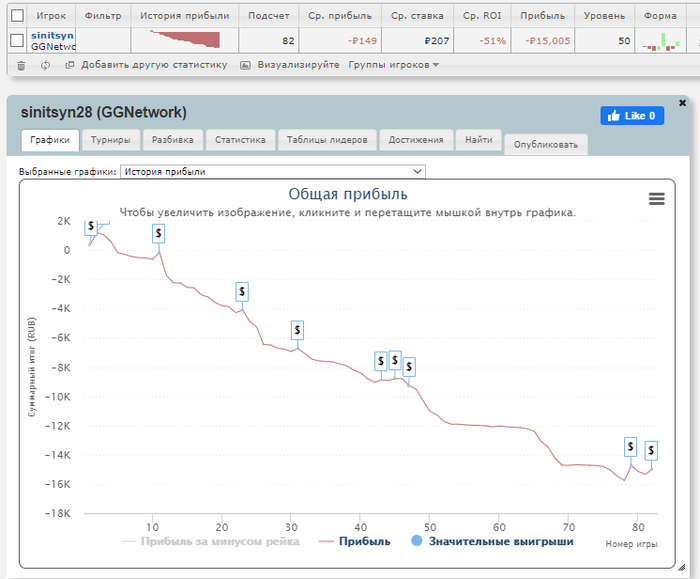Click the dollar marker near game 45
Viewport: 700px width, 579px height.
click(x=395, y=360)
